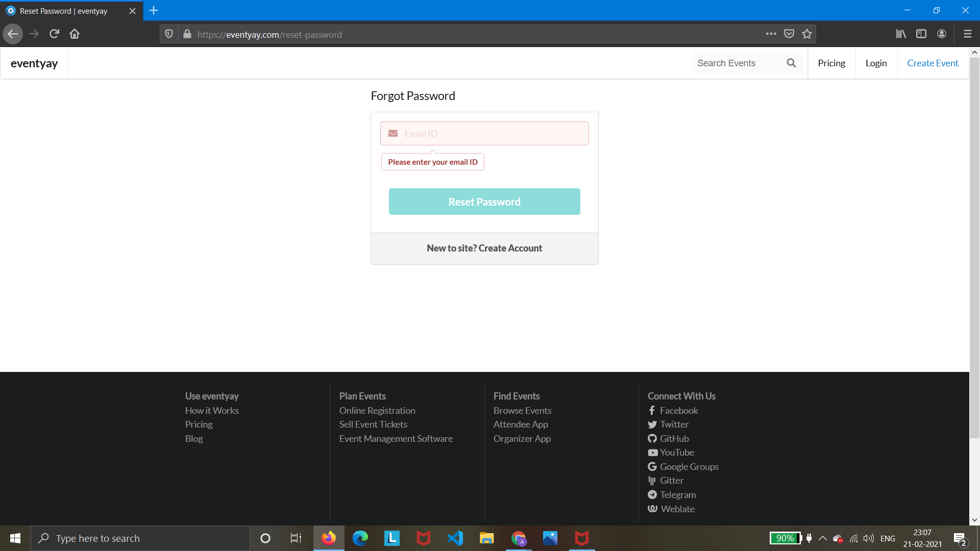Click New to site? Create Account link
This screenshot has height=551, width=980.
tap(484, 248)
